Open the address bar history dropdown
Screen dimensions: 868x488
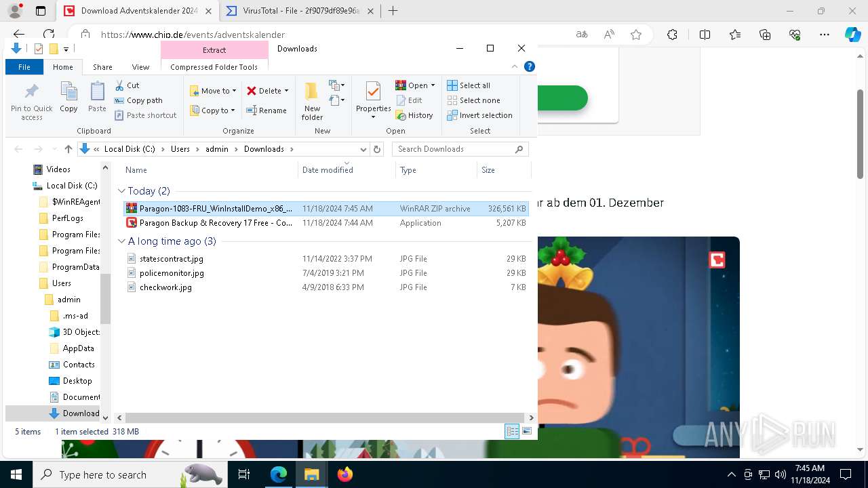click(x=363, y=149)
